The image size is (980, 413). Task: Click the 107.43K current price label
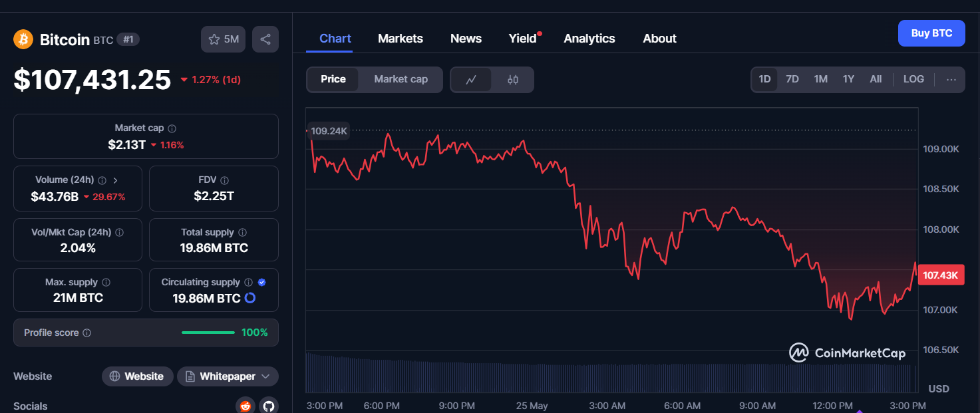click(x=940, y=275)
